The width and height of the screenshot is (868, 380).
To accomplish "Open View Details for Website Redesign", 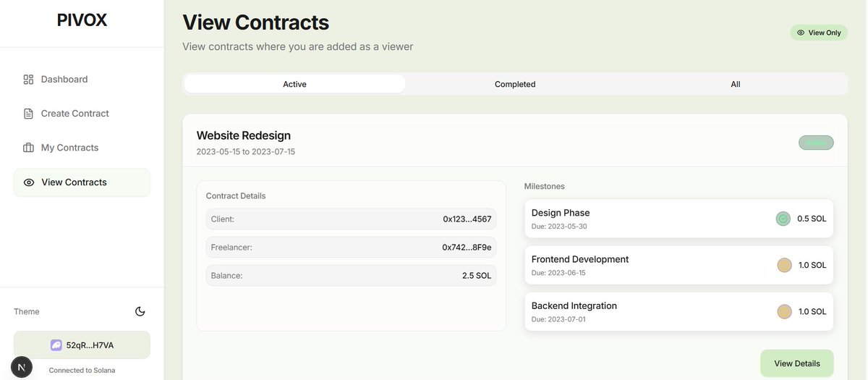I will click(x=796, y=363).
